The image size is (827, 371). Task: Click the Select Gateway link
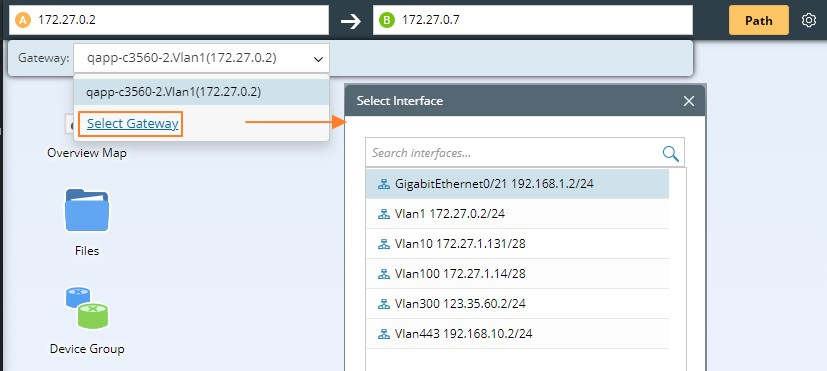tap(132, 123)
